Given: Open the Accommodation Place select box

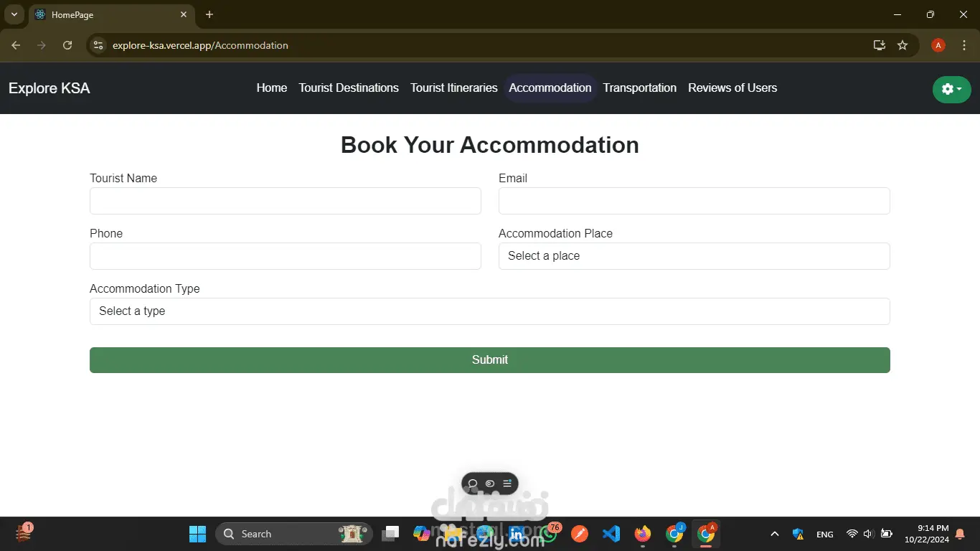Looking at the screenshot, I should click(694, 256).
